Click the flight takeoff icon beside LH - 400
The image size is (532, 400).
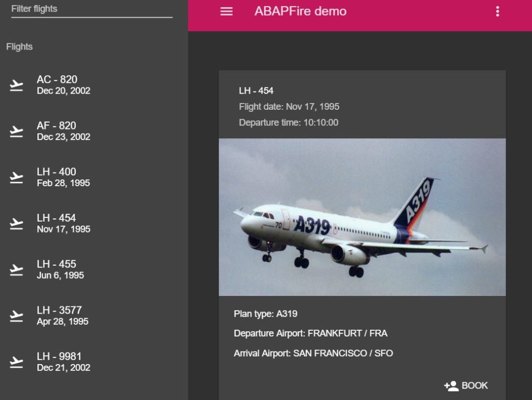point(16,177)
